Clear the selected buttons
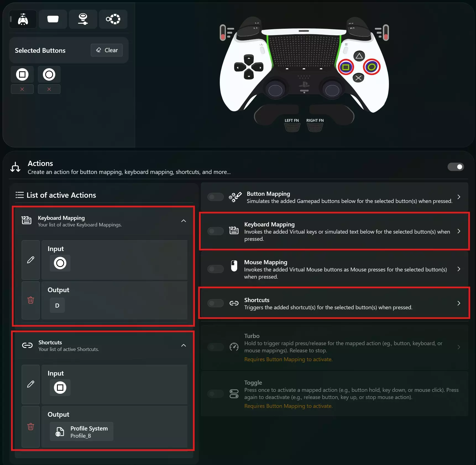 pos(107,50)
